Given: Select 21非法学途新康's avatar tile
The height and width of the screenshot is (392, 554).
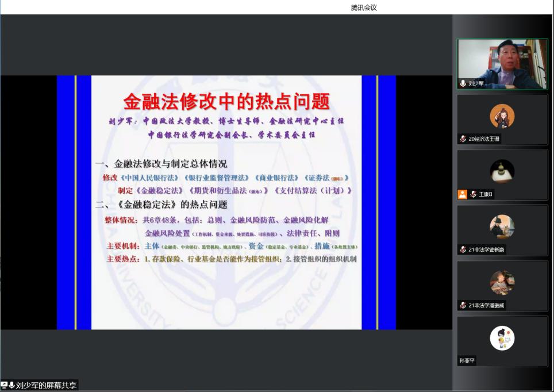Looking at the screenshot, I should (502, 227).
